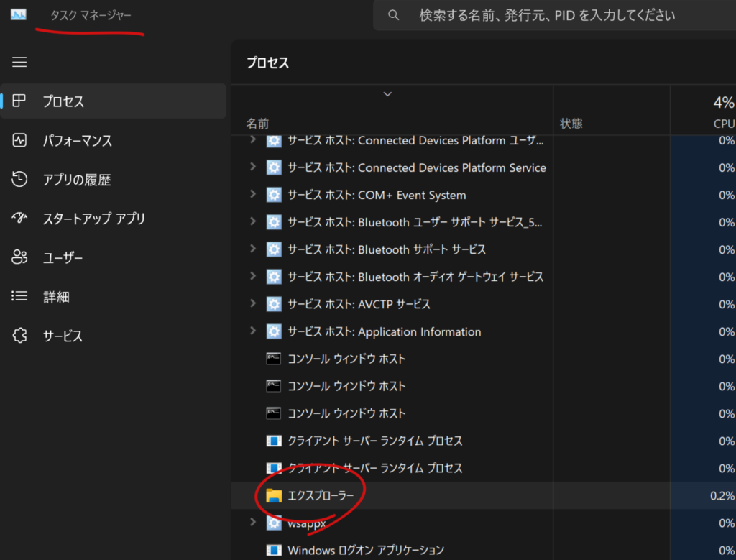This screenshot has height=560, width=736.
Task: Open the アプリの履歴 (App history) page
Action: pos(76,180)
